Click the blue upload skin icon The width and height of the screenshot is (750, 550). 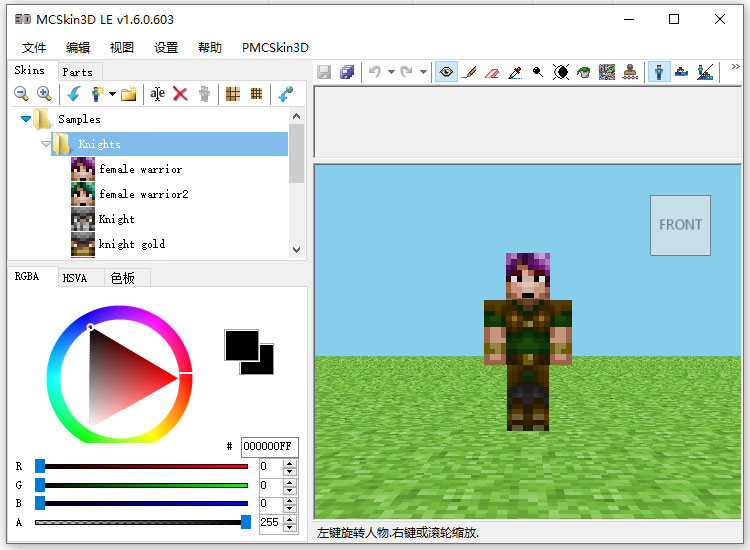286,94
